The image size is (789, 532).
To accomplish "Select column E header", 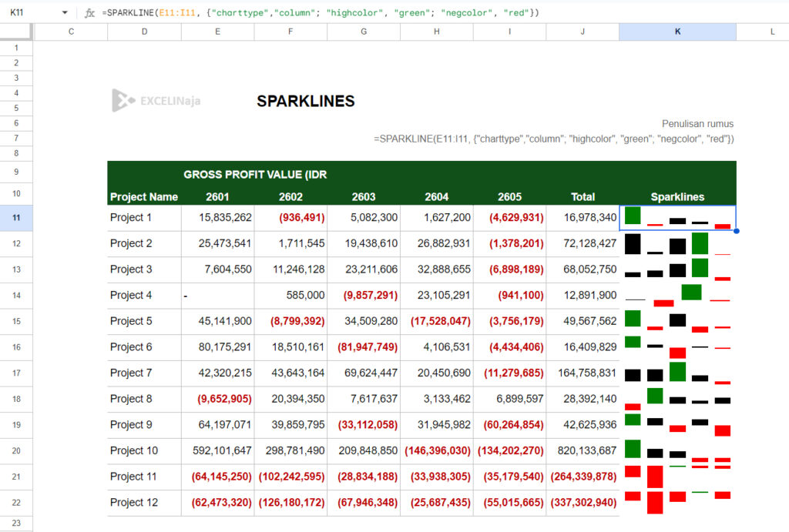I will click(x=217, y=32).
